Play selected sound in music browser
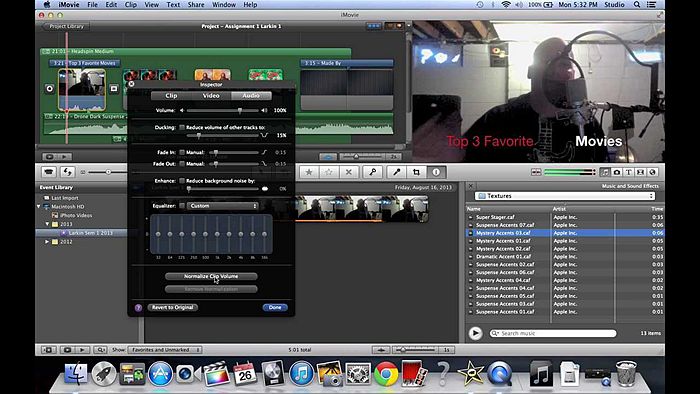 [x=475, y=333]
